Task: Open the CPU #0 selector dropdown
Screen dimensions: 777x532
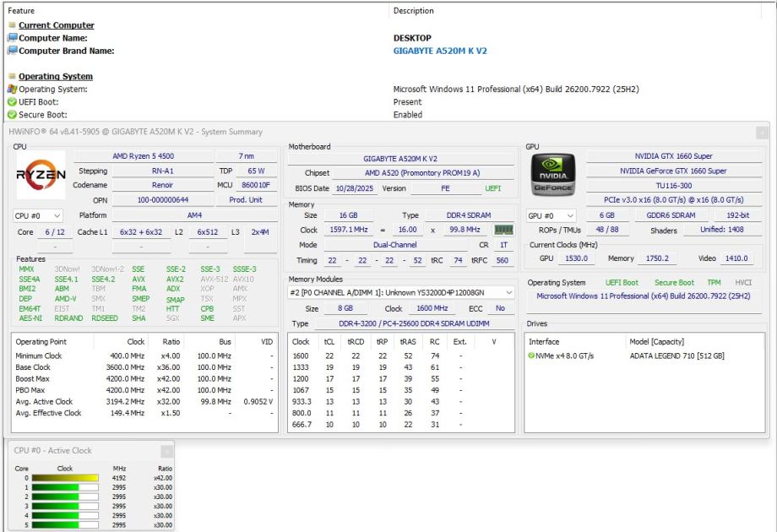Action: click(39, 216)
